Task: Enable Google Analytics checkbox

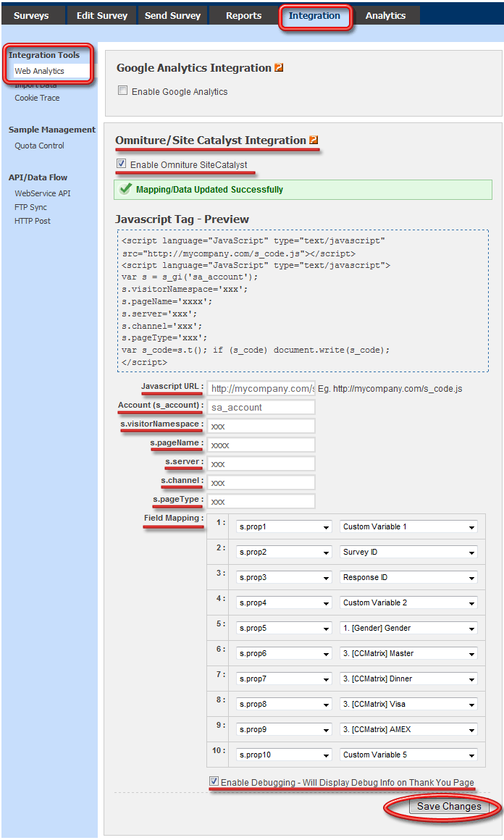Action: point(123,91)
